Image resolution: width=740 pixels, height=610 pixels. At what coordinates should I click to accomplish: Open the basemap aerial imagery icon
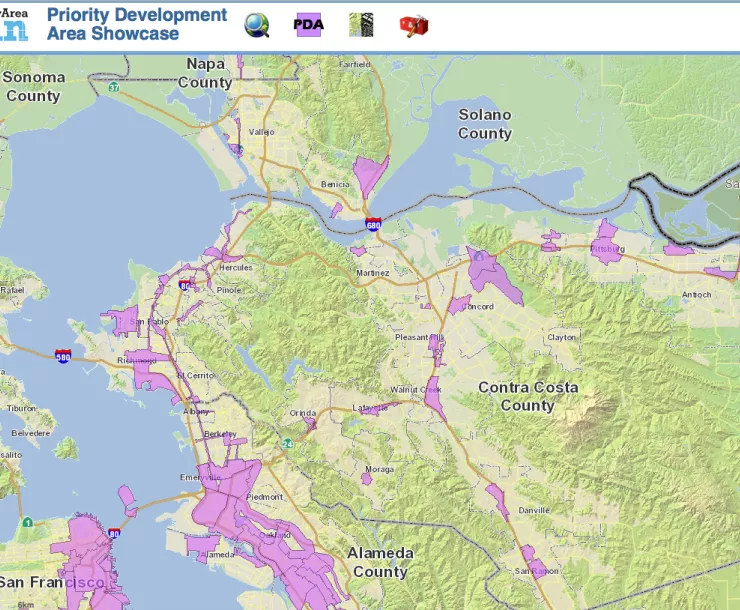tap(361, 25)
